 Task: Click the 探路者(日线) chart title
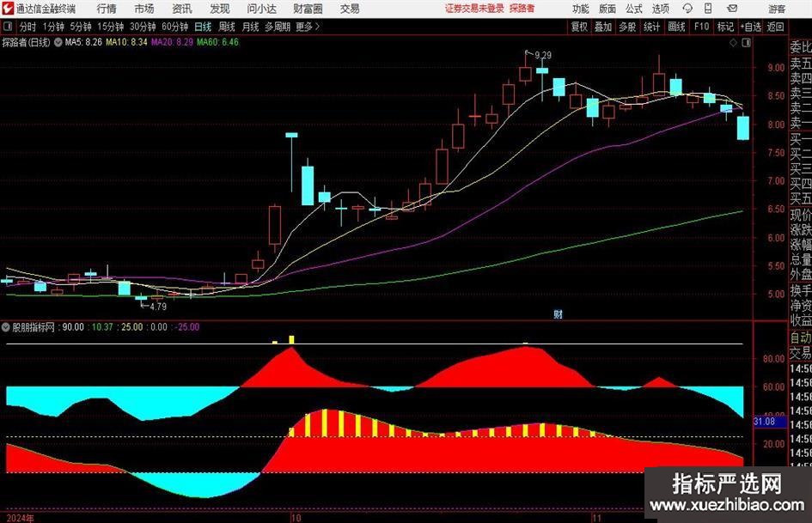[x=26, y=42]
